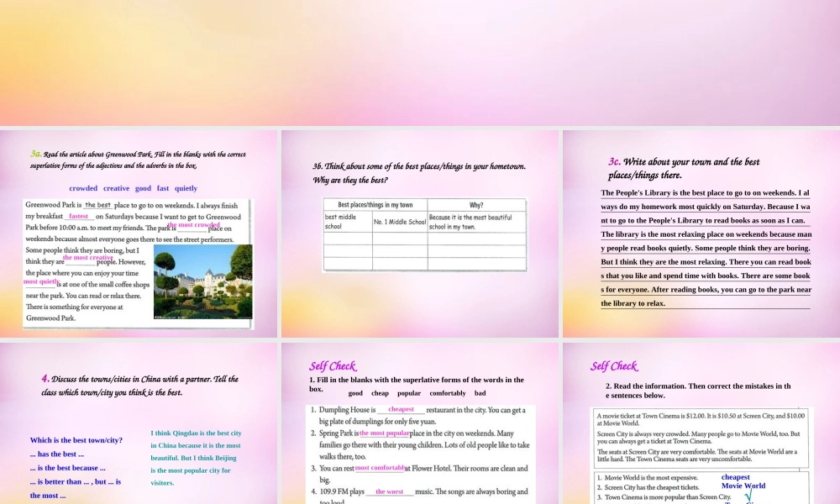Click the 3a instruction 'Read the article about Greenwood Park'
Viewport: 840px width, 504px height.
(139, 160)
